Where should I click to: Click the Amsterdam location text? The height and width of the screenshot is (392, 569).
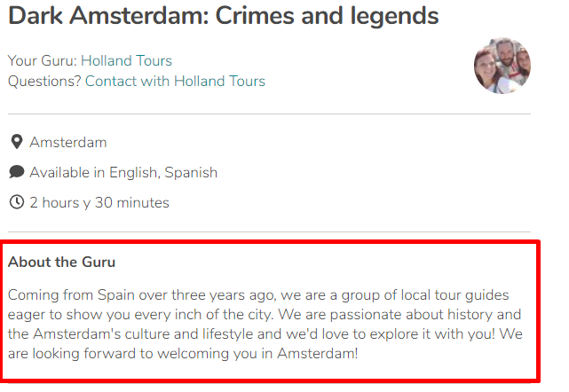(68, 142)
